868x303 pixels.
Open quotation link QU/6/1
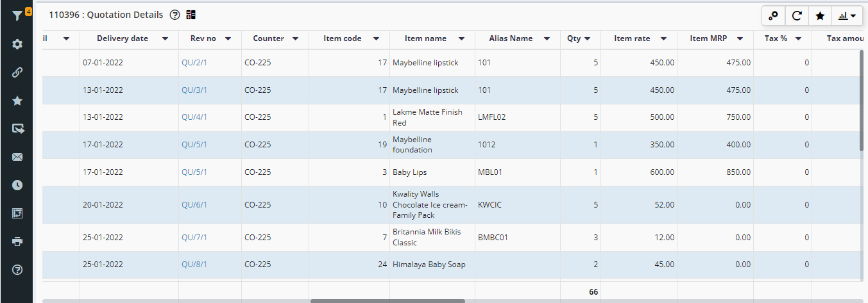click(x=194, y=205)
